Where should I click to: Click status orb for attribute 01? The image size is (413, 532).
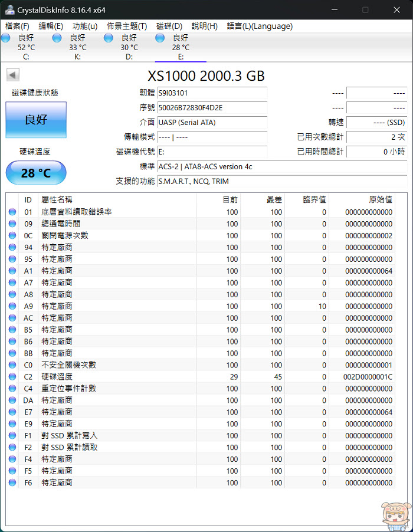pyautogui.click(x=12, y=212)
